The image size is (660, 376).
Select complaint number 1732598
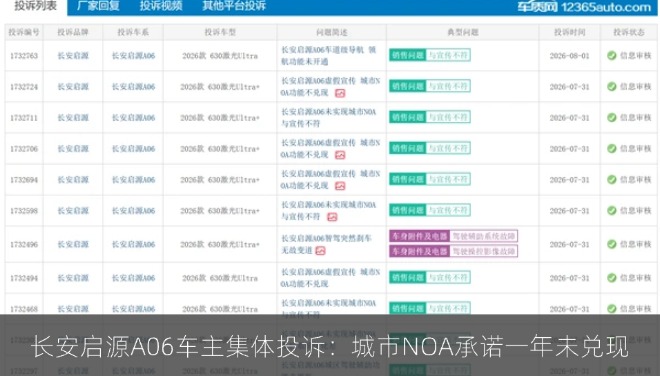[24, 211]
